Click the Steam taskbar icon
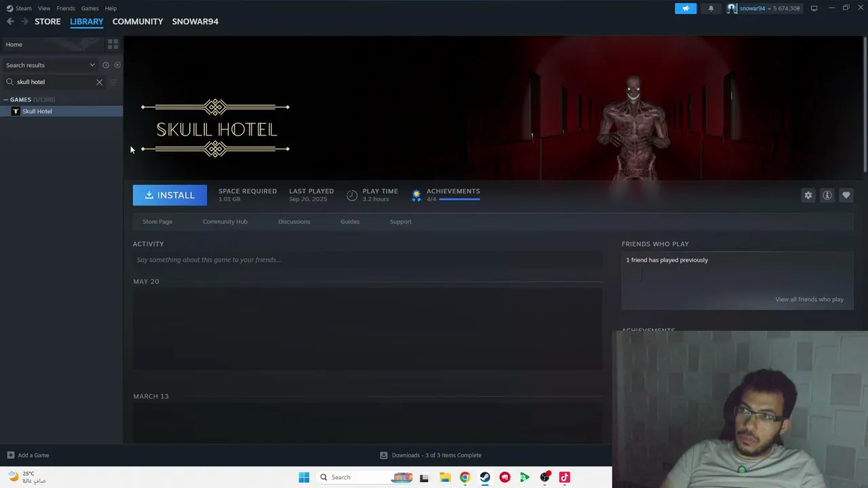This screenshot has height=488, width=868. pos(485,477)
